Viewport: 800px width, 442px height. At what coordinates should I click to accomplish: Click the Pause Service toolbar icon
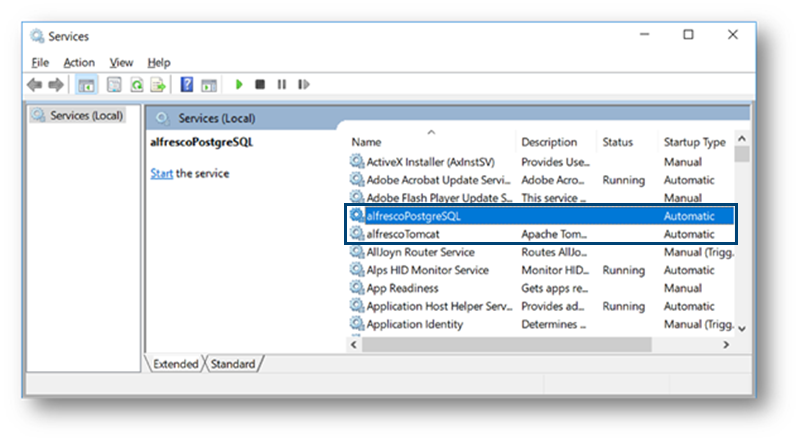[282, 85]
